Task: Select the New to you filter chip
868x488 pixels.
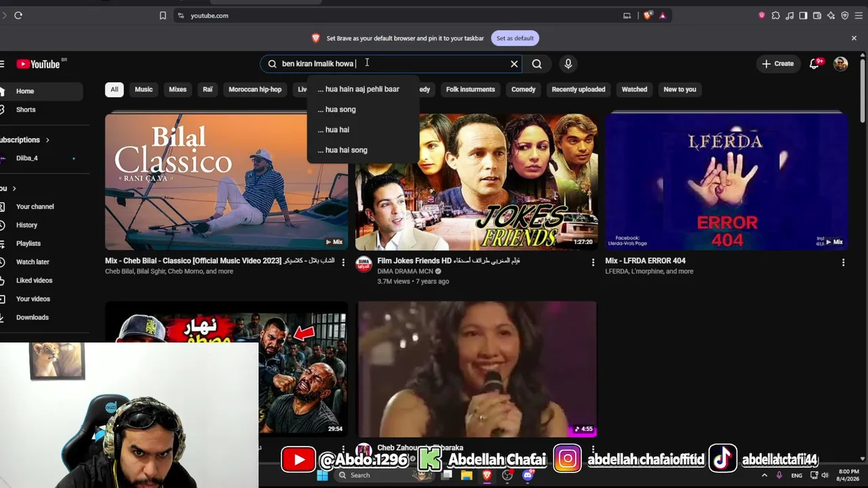Action: point(680,89)
